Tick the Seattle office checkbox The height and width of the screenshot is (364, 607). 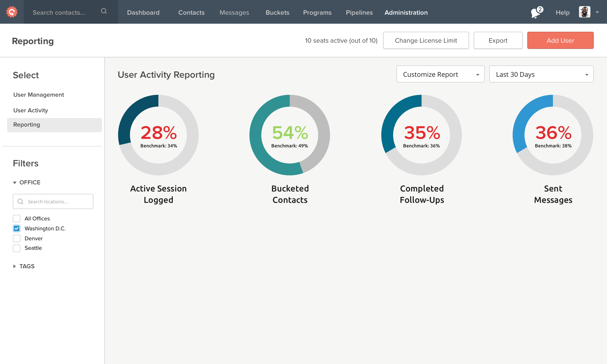[x=17, y=248]
